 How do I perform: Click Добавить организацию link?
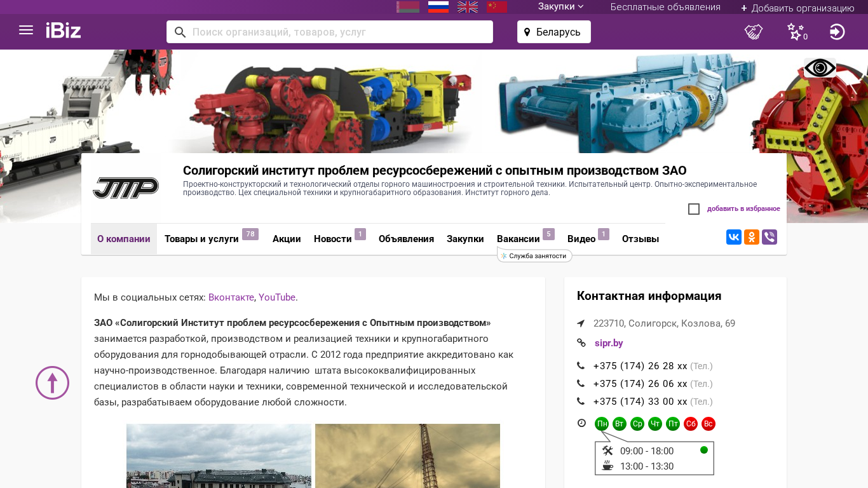[797, 8]
